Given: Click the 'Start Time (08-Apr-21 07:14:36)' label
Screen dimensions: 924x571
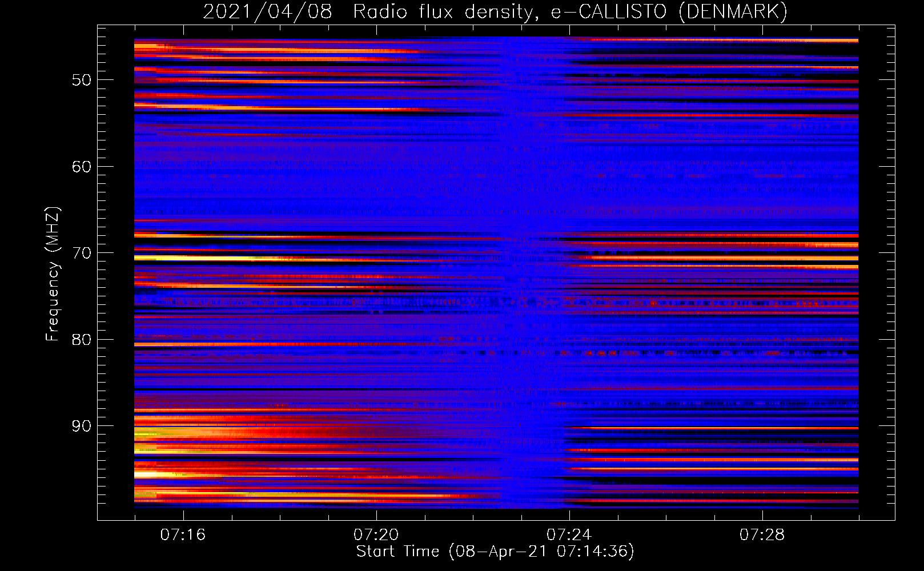Looking at the screenshot, I should click(x=495, y=552).
